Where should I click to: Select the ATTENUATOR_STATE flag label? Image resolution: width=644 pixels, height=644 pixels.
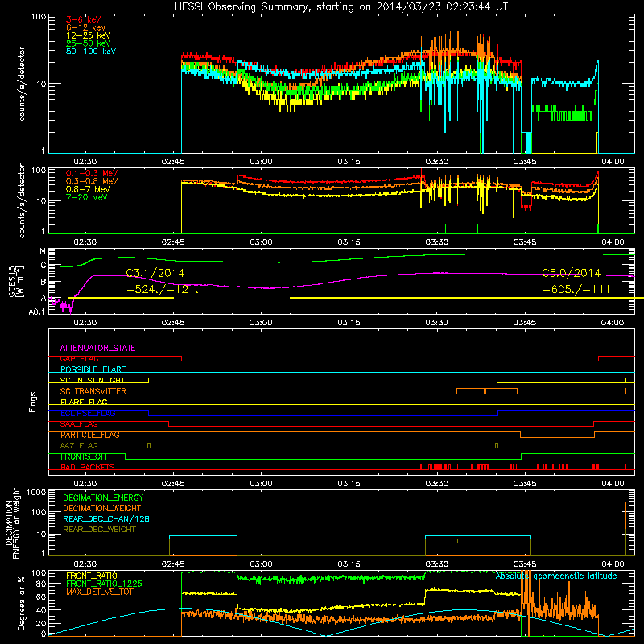click(97, 349)
